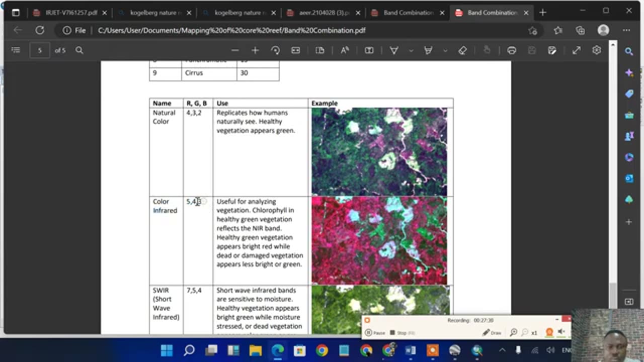Open the Tools briefcase sidebar icon
The width and height of the screenshot is (644, 362).
pyautogui.click(x=629, y=115)
